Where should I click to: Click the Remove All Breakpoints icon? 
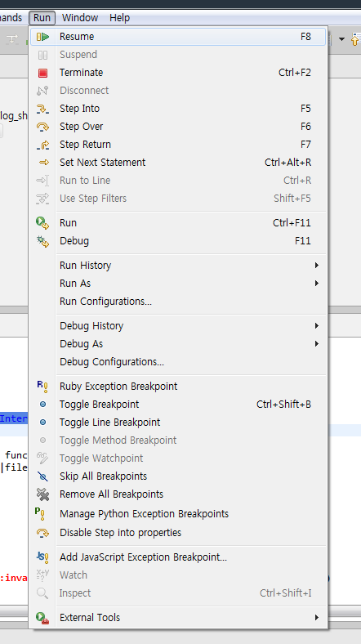[42, 494]
